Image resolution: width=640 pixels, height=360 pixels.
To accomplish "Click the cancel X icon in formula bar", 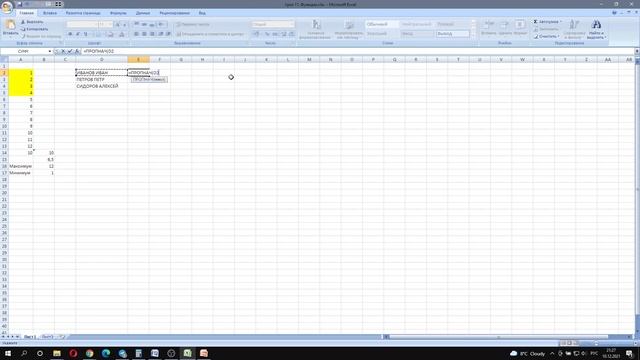I will point(63,51).
